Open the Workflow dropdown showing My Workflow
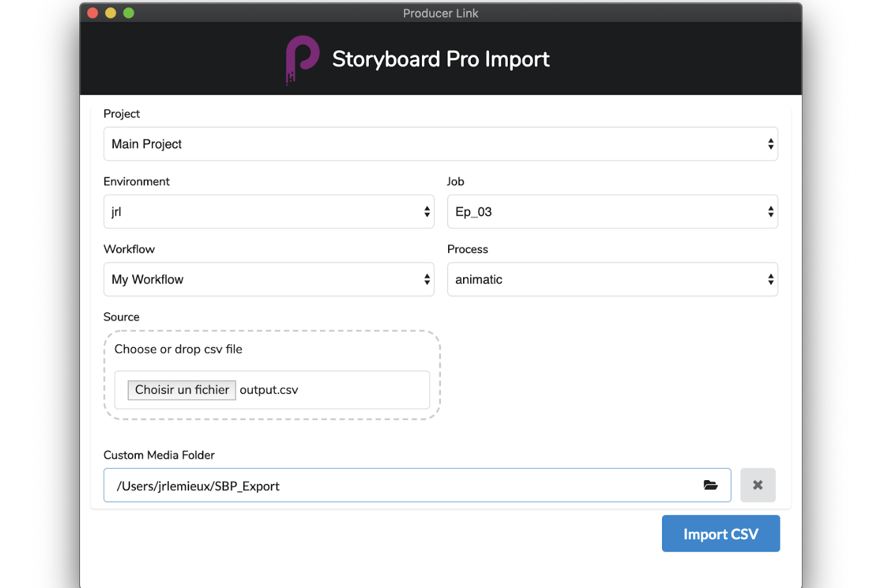 coord(269,279)
